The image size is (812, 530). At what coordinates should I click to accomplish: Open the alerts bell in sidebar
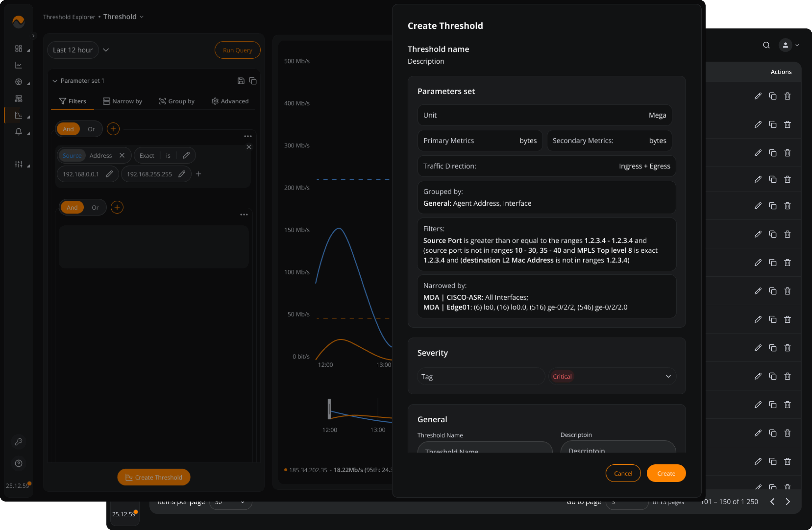tap(18, 132)
